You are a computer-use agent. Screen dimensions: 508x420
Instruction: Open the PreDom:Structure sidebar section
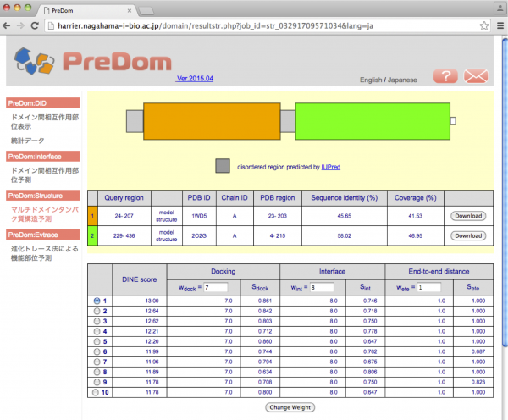pos(44,196)
